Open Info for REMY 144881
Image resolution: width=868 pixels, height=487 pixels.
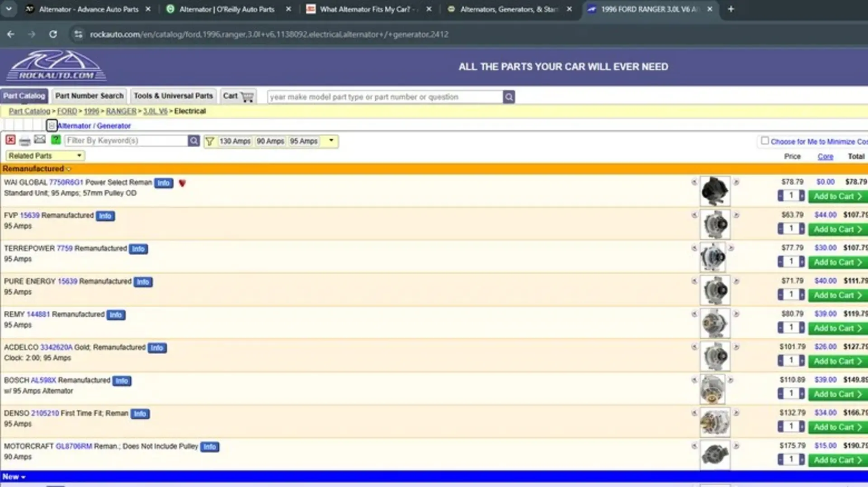coord(116,315)
